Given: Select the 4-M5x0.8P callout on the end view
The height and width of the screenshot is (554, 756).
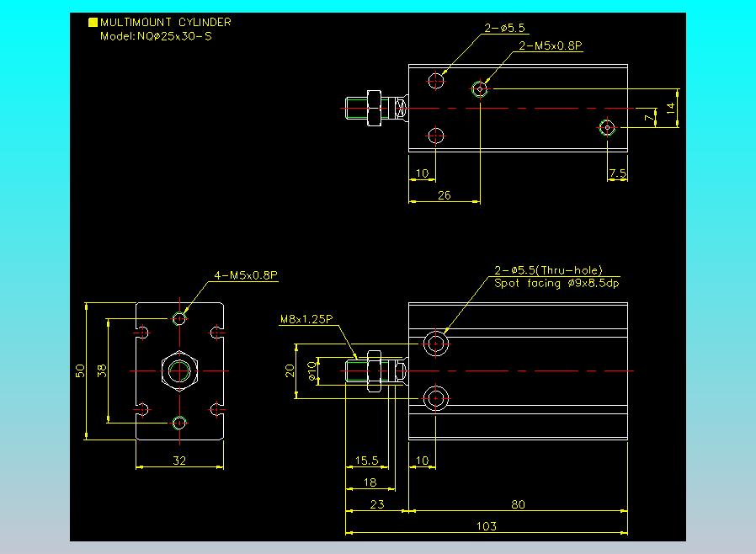Looking at the screenshot, I should coord(246,275).
